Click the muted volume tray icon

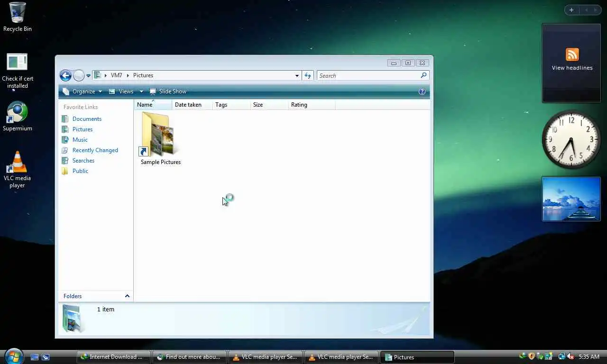point(570,356)
